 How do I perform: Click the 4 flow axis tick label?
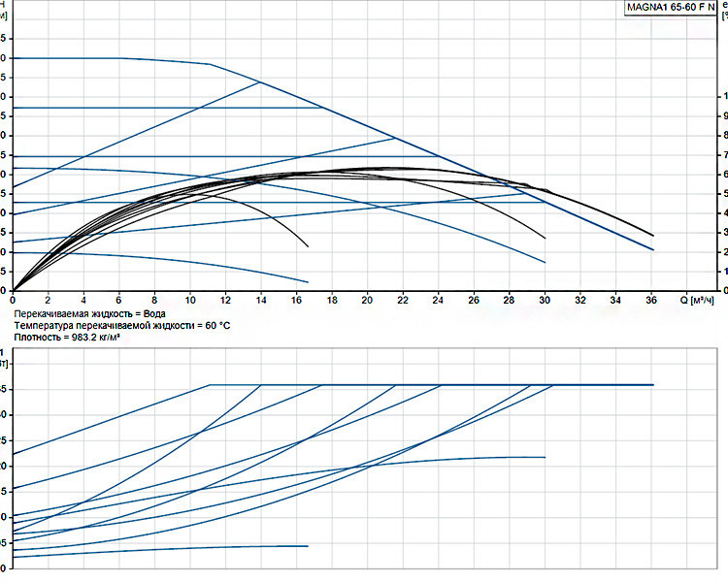[83, 301]
